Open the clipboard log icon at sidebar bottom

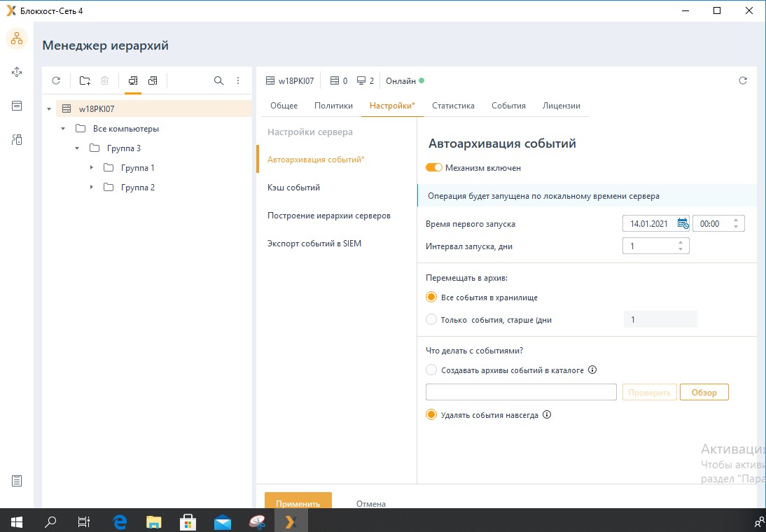click(x=17, y=481)
